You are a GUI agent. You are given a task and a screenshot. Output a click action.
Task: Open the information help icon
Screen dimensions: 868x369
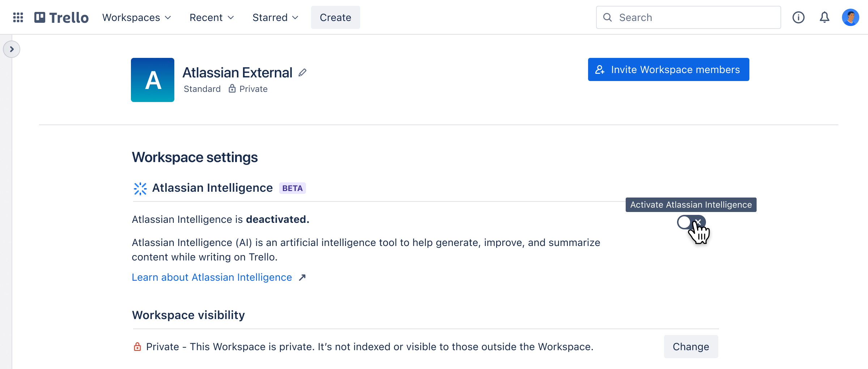(799, 17)
